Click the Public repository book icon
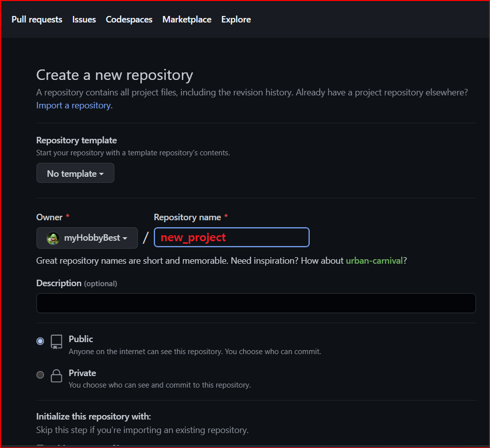The height and width of the screenshot is (448, 490). pos(56,342)
